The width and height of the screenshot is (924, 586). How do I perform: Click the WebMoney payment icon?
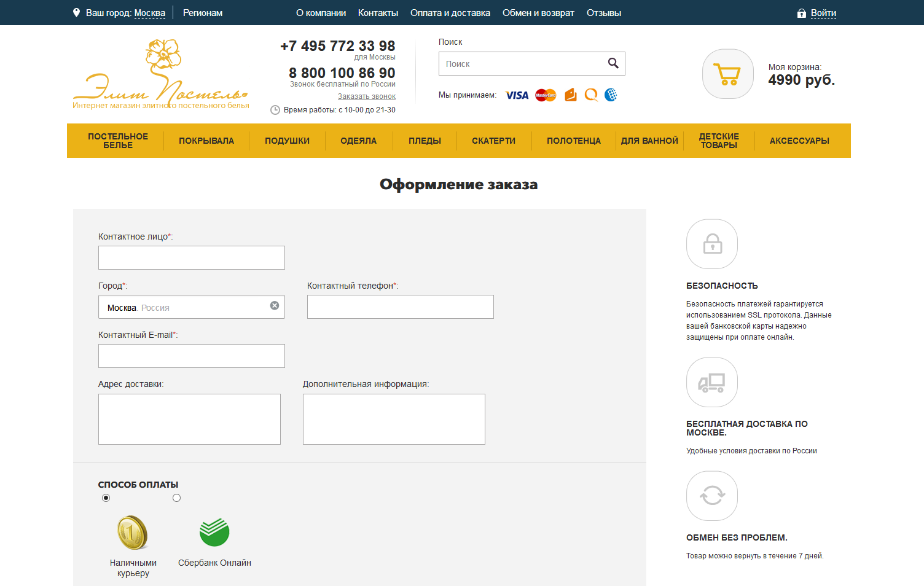[610, 95]
